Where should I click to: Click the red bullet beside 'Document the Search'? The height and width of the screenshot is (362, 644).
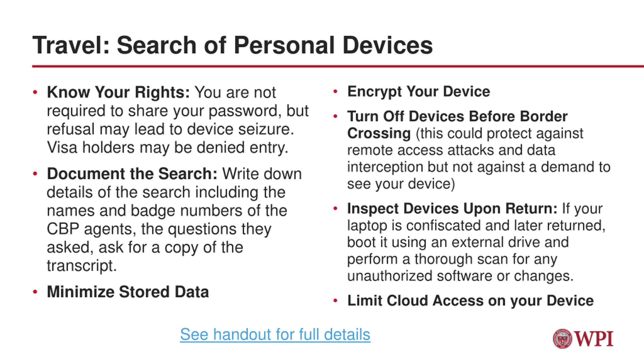click(x=35, y=174)
